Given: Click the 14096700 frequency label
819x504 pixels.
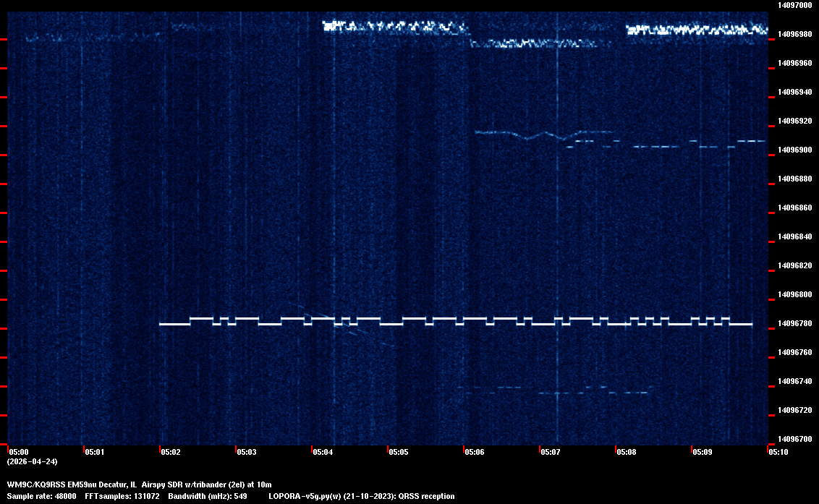Looking at the screenshot, I should pyautogui.click(x=794, y=439).
